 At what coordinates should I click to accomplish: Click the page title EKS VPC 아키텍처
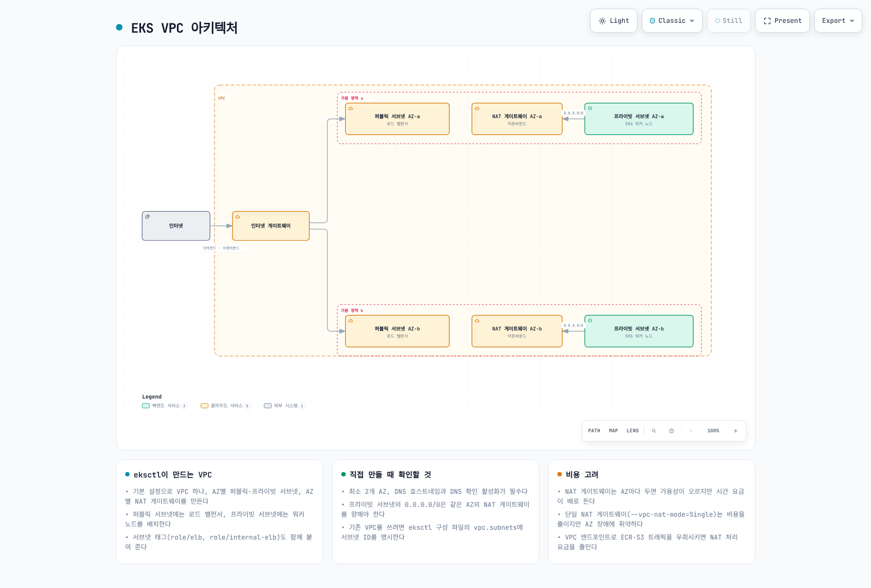184,28
